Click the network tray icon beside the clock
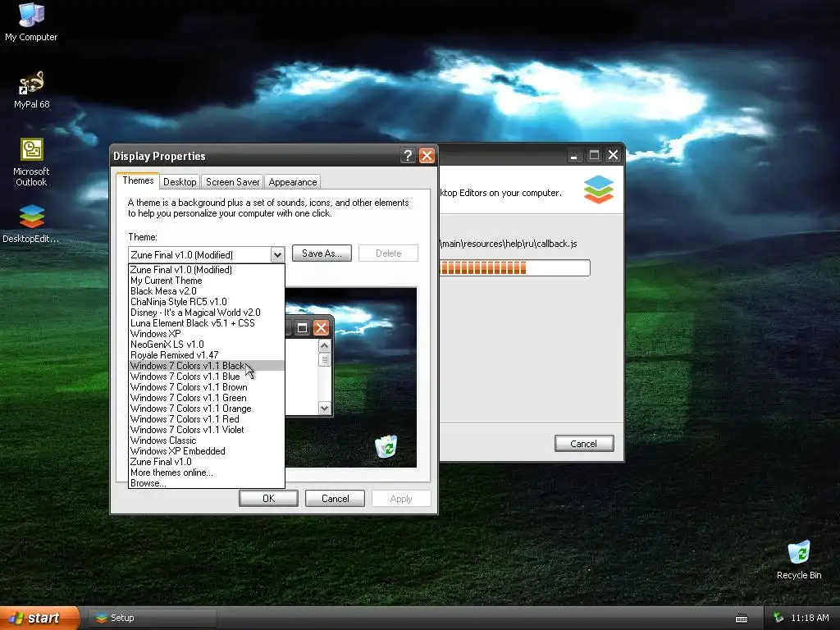Viewport: 840px width, 630px height. coord(778,618)
